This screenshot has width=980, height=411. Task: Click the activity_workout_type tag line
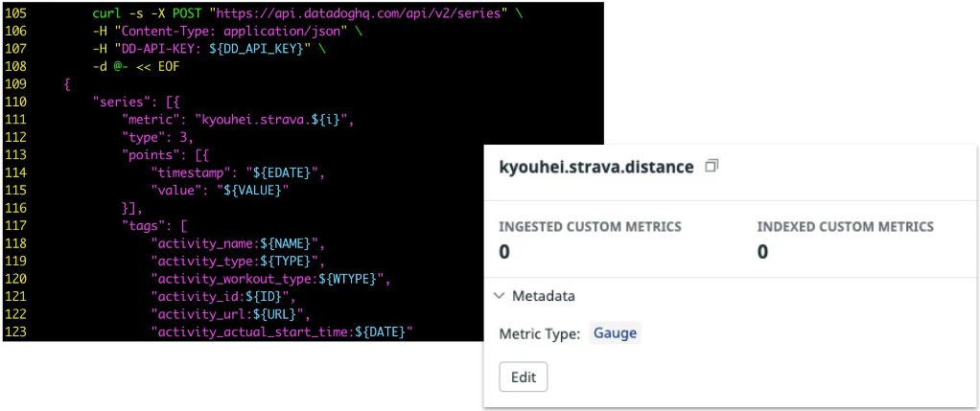[271, 279]
